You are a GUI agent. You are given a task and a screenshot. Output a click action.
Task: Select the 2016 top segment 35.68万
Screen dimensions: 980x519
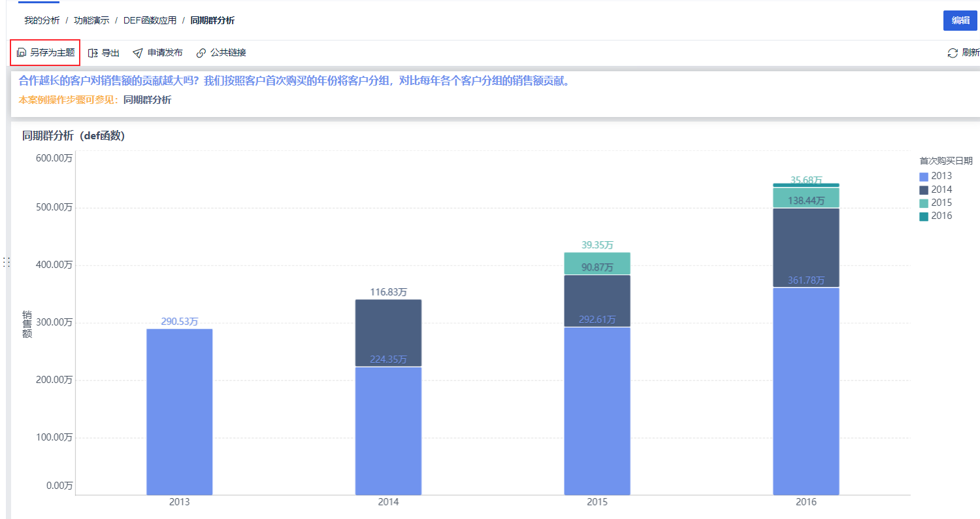coord(806,185)
